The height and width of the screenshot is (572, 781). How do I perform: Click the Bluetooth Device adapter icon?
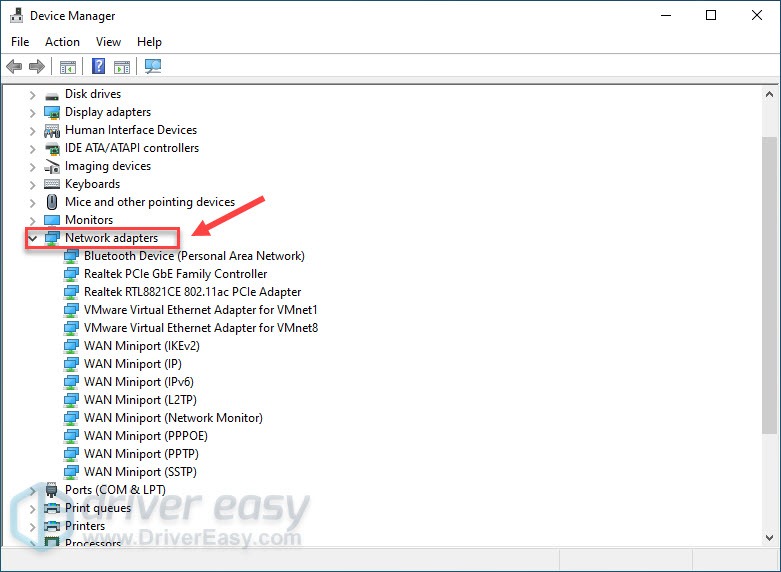71,256
